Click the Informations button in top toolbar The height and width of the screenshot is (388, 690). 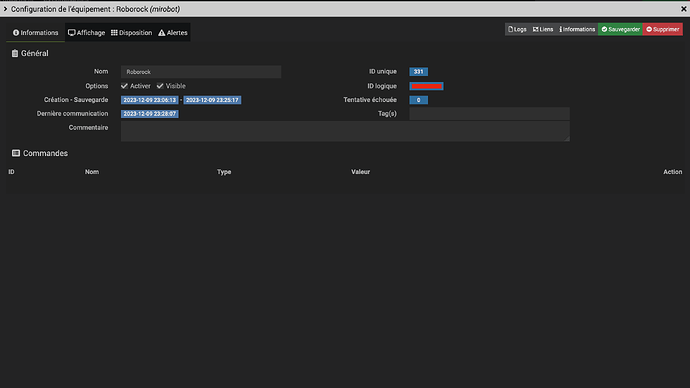577,29
